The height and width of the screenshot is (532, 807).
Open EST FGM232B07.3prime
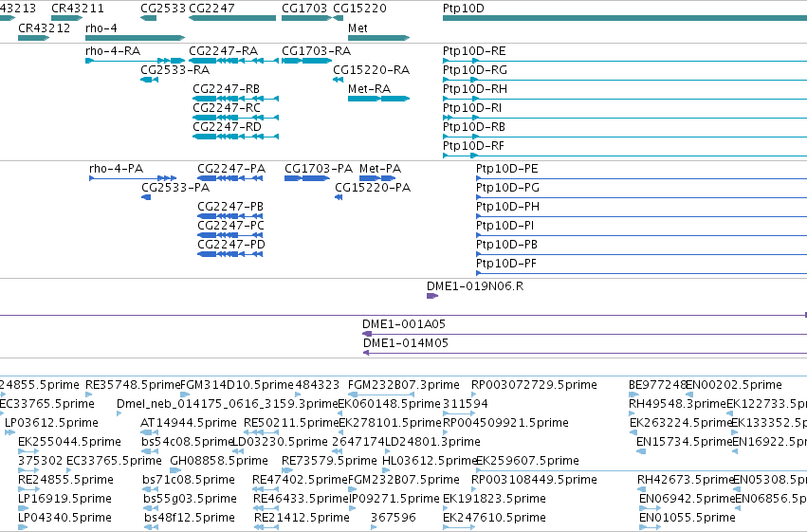(x=404, y=385)
